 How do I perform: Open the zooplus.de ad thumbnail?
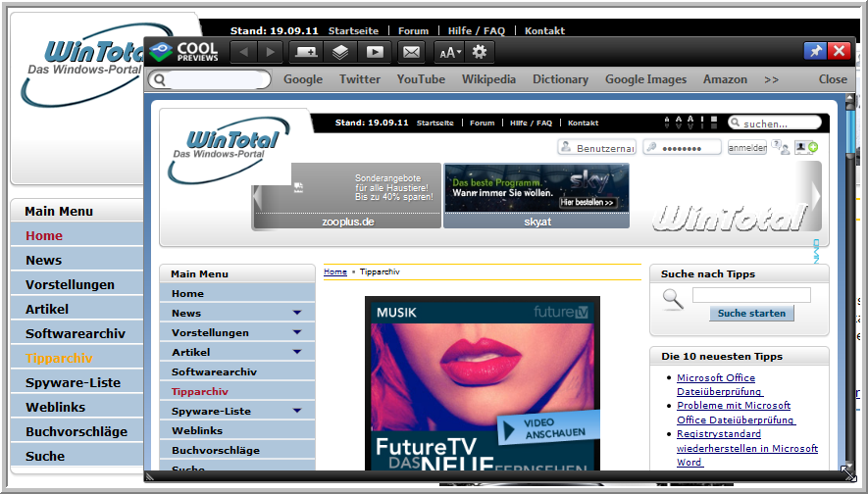tap(347, 195)
